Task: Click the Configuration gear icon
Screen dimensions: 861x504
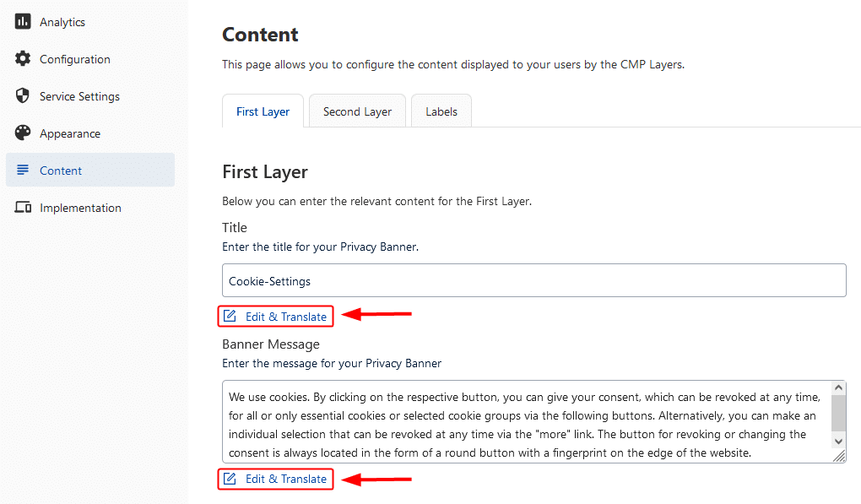Action: coord(23,59)
